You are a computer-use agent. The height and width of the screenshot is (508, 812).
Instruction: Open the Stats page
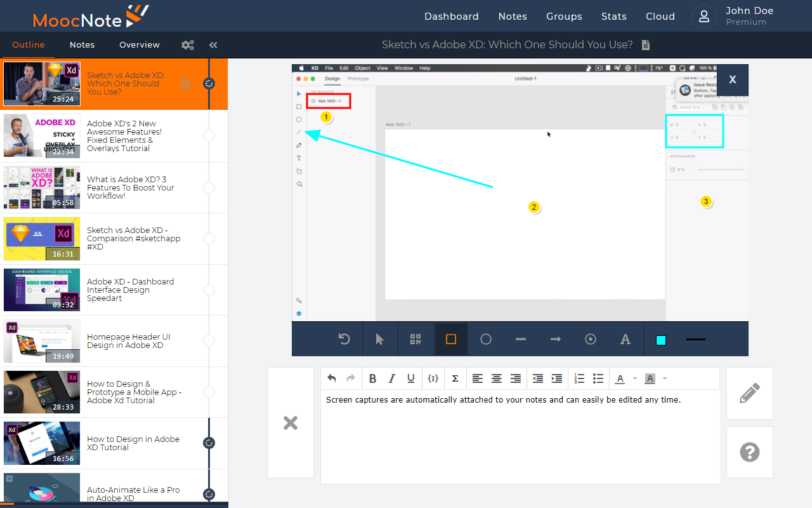[614, 17]
